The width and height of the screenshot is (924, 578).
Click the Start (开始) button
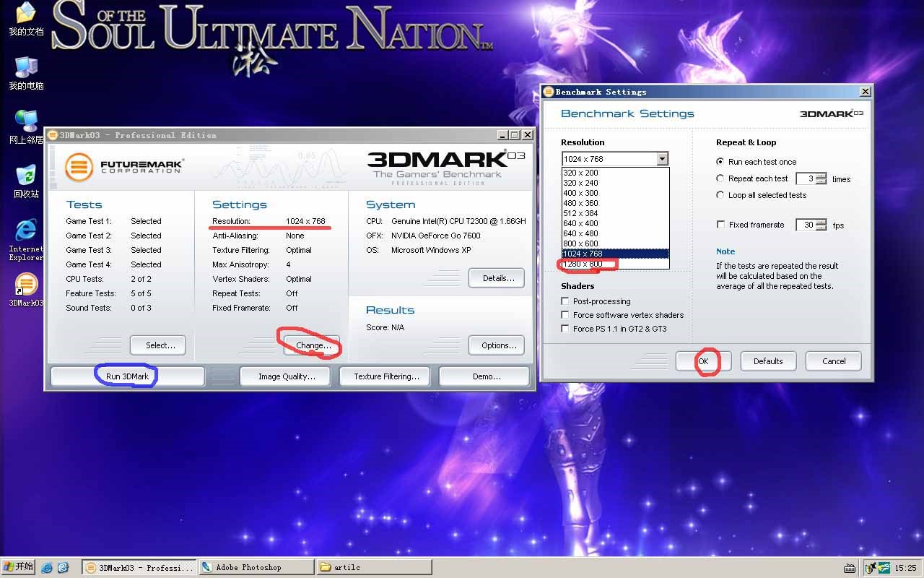pos(19,566)
